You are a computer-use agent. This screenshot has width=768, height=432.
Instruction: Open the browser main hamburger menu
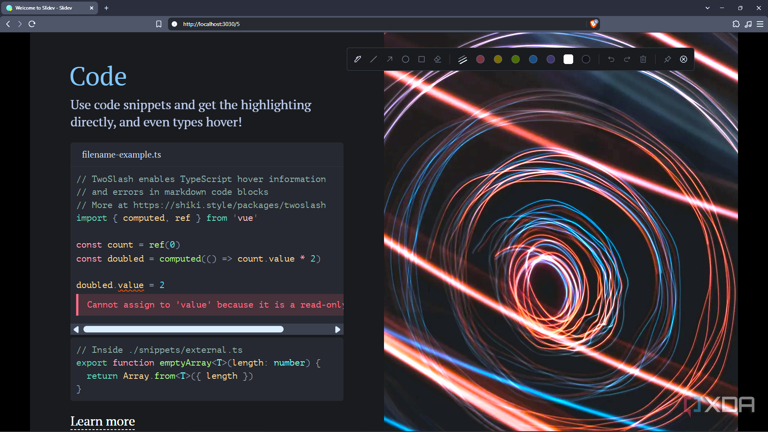[760, 24]
